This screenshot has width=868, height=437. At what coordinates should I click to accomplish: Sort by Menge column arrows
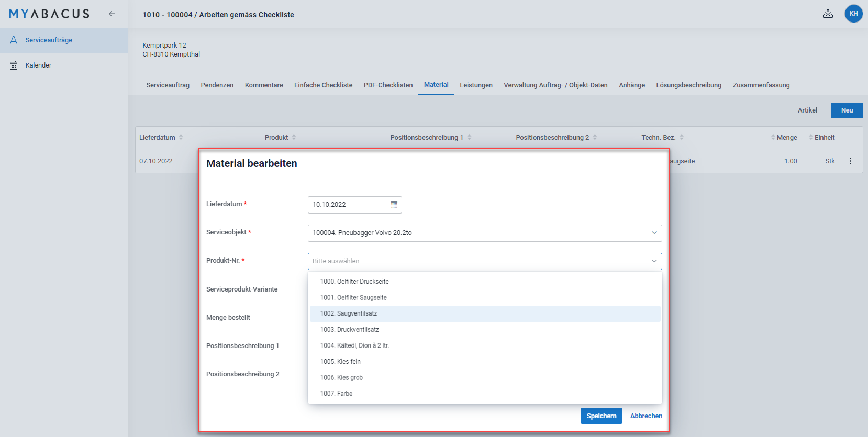773,137
